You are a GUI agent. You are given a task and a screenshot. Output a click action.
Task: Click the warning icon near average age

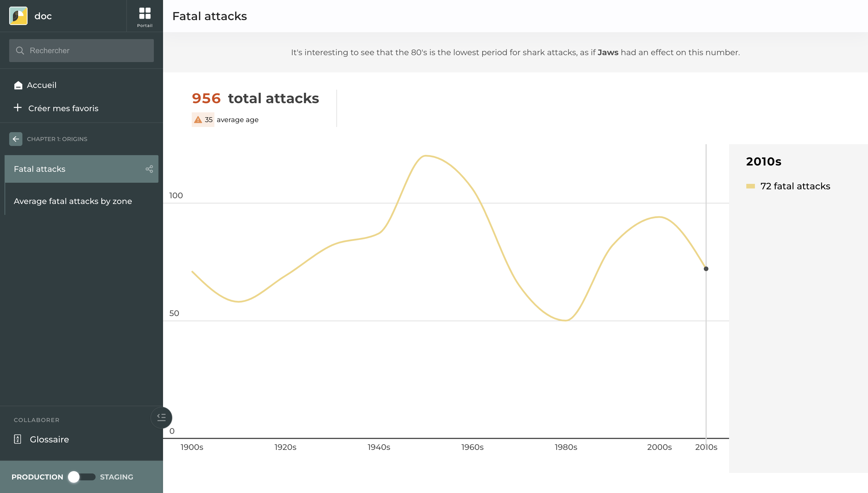(198, 120)
